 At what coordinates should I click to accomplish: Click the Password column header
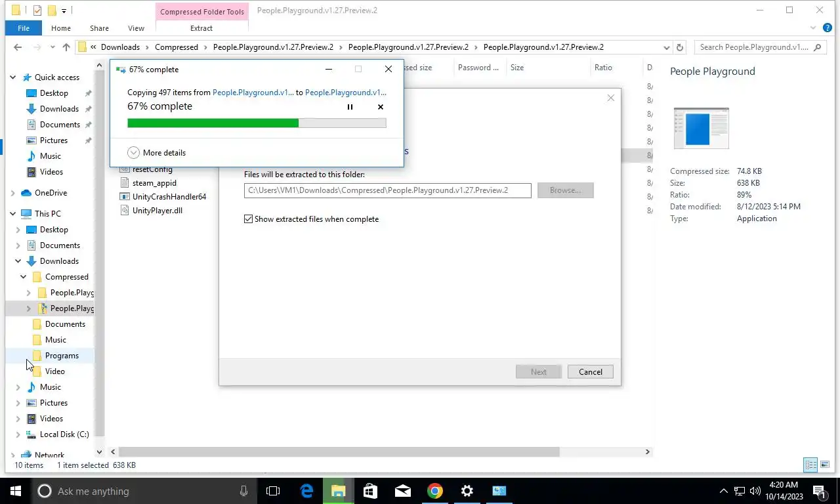[x=478, y=68]
